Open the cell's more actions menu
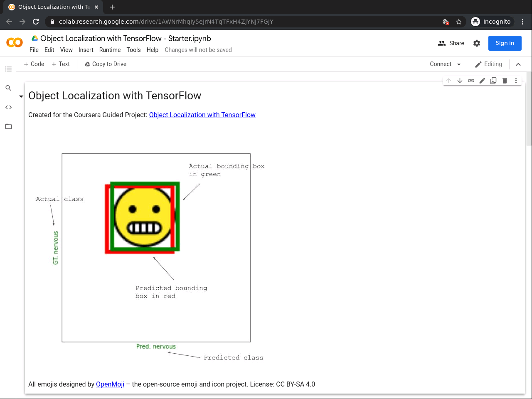Viewport: 532px width, 399px height. [516, 80]
